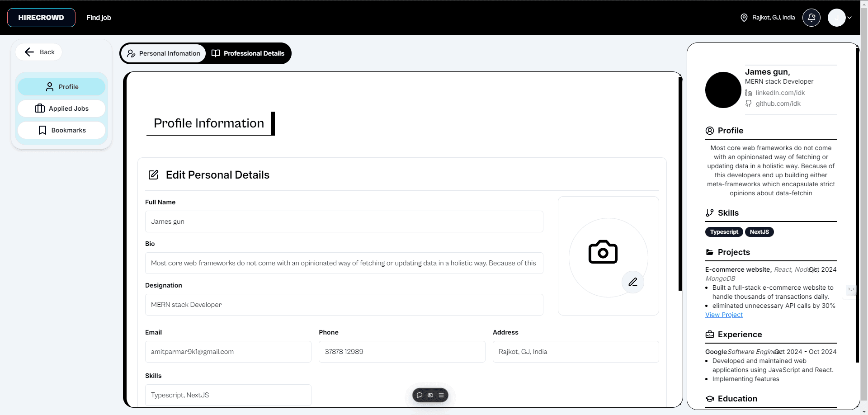Open the user avatar in the header
The image size is (868, 415).
click(836, 18)
